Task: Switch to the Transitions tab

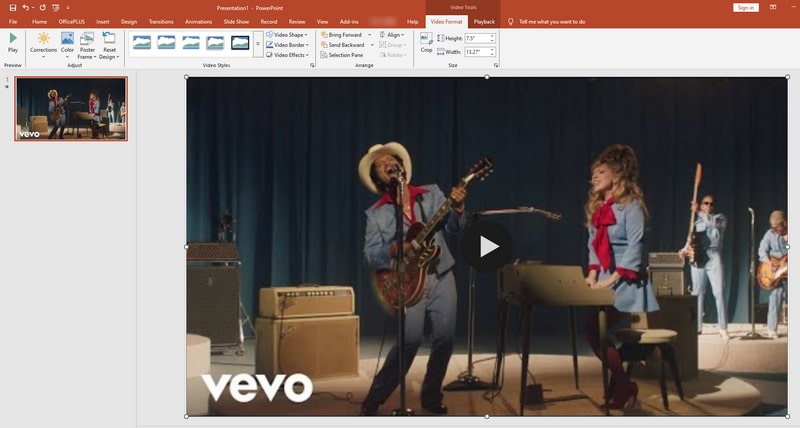Action: click(x=161, y=22)
